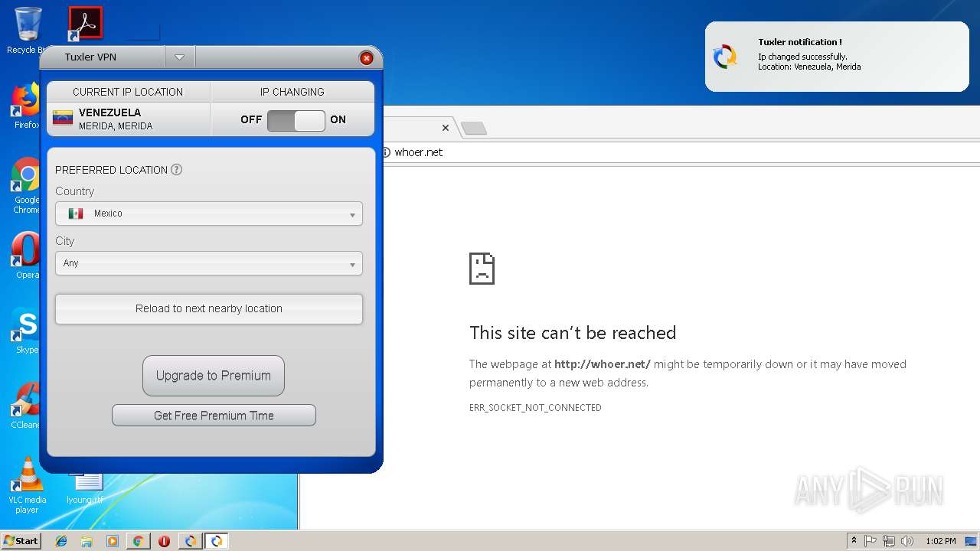This screenshot has height=551, width=980.
Task: Open the Skype desktop icon
Action: [x=26, y=330]
